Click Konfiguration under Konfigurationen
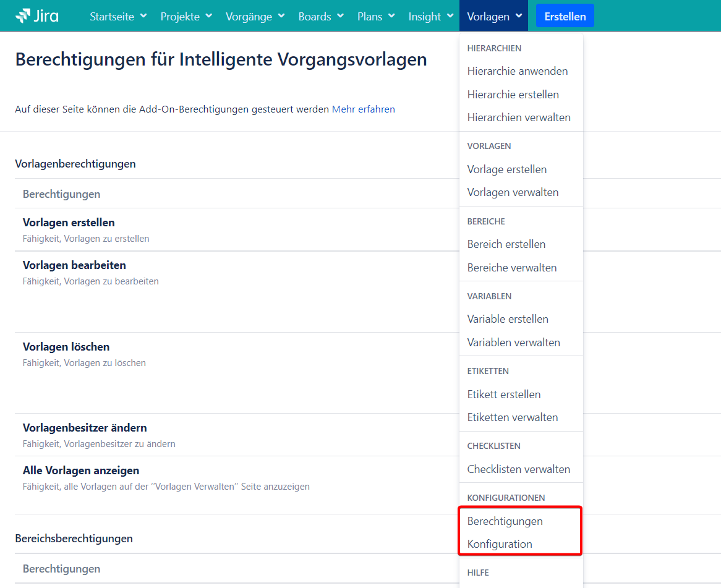The height and width of the screenshot is (588, 721). [500, 544]
